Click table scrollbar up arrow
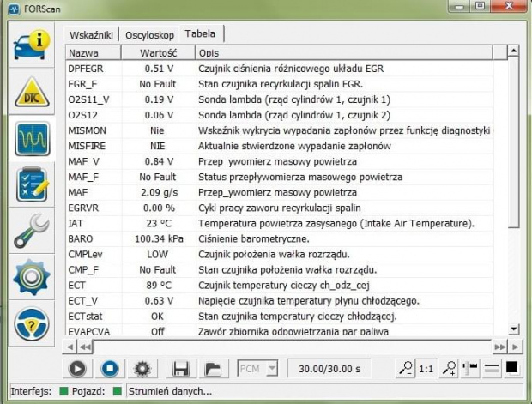The image size is (532, 404). pyautogui.click(x=513, y=51)
